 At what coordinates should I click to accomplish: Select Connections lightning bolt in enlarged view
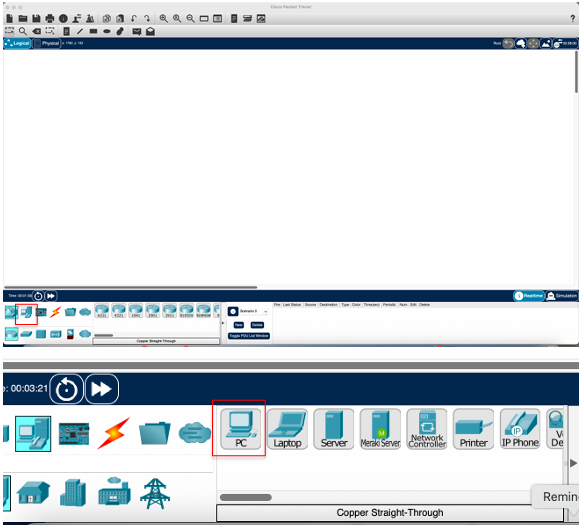tap(114, 434)
